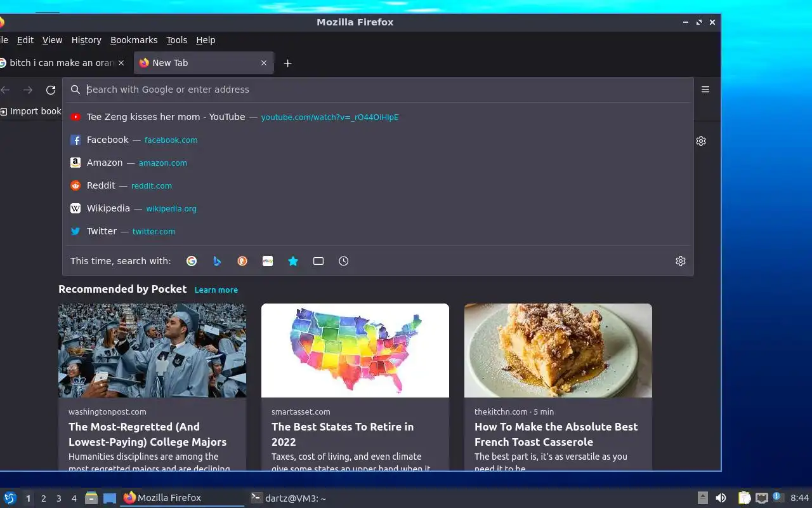
Task: Search bookmarks using the star icon
Action: point(293,261)
